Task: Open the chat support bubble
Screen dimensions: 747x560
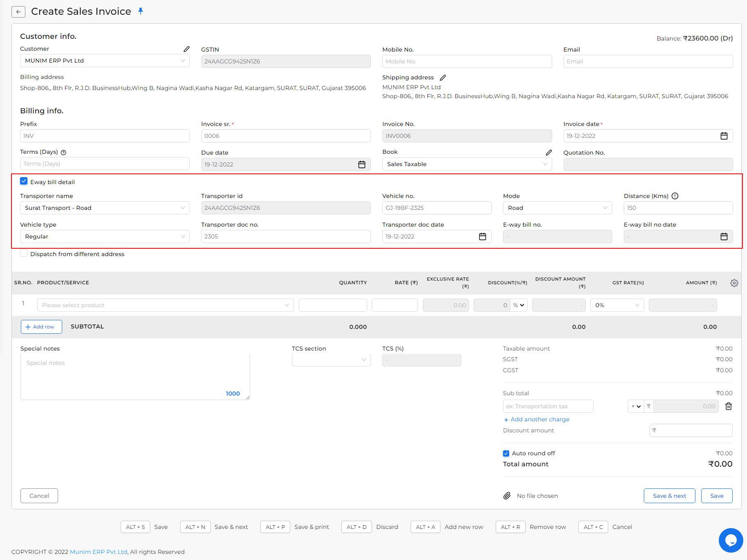Action: click(x=731, y=540)
